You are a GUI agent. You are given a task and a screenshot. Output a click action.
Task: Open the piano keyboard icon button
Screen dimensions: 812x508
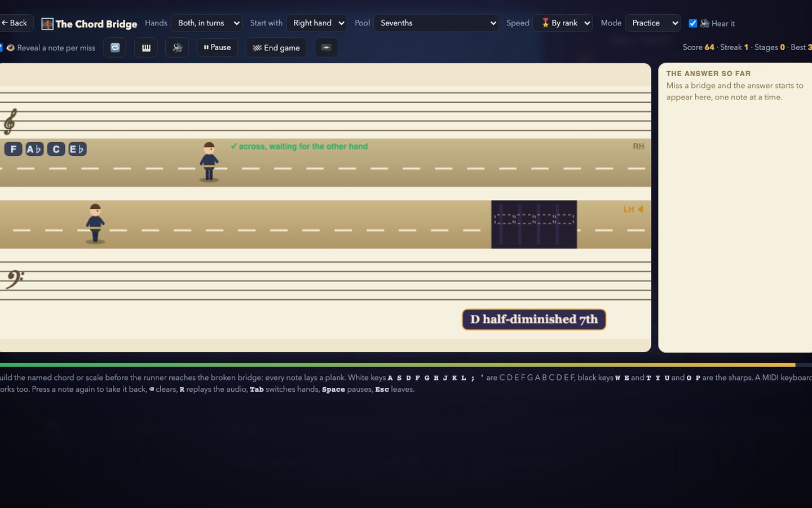(146, 47)
